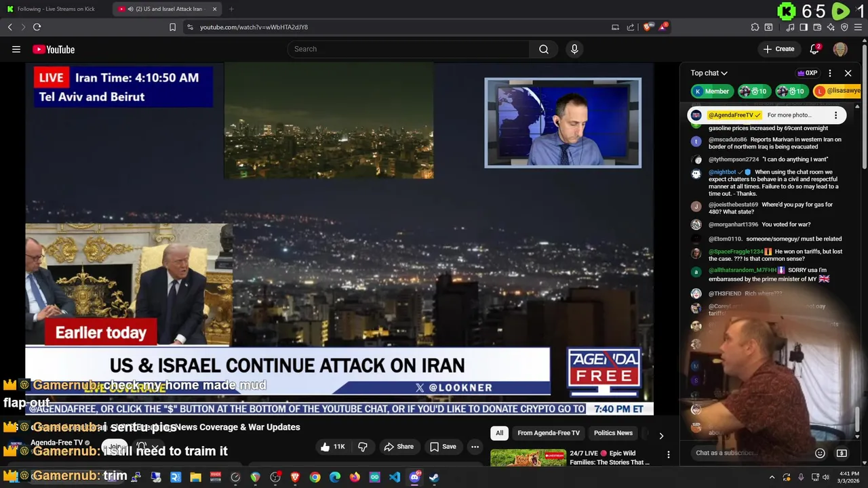Viewport: 868px width, 488px height.
Task: Click the Create button
Action: pyautogui.click(x=778, y=49)
